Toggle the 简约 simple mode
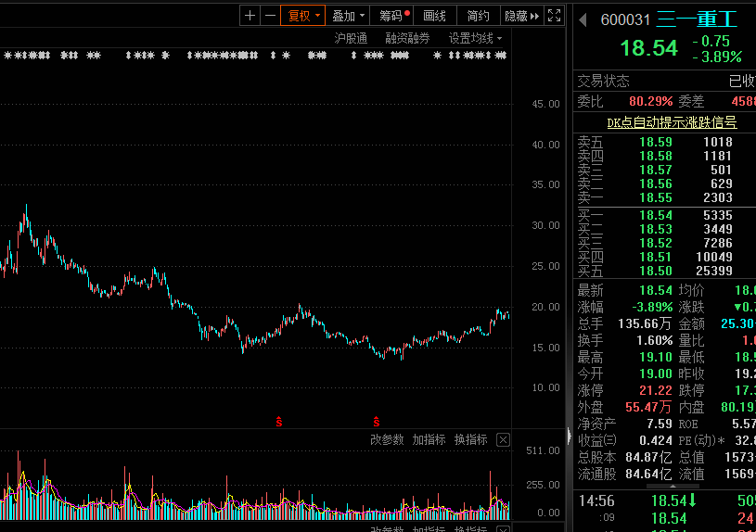The height and width of the screenshot is (532, 756). click(x=478, y=16)
